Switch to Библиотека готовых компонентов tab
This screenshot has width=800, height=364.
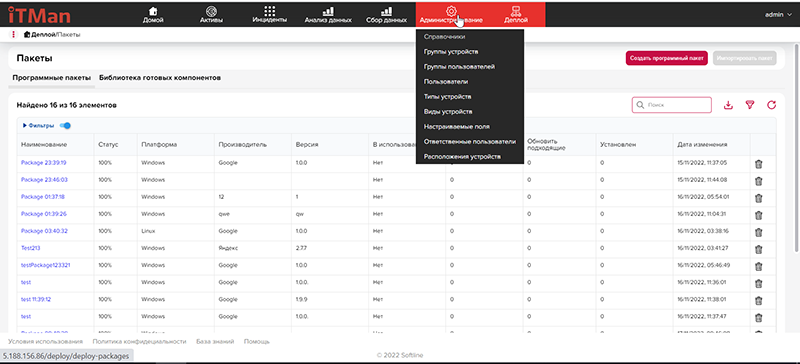pyautogui.click(x=160, y=78)
